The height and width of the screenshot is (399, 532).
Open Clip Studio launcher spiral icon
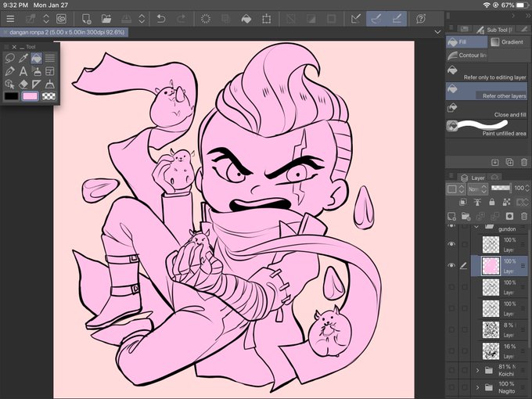click(61, 19)
